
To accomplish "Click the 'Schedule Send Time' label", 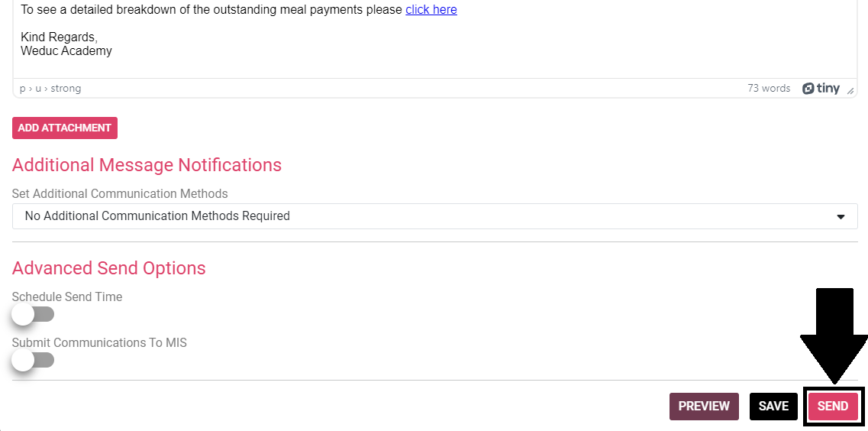I will coord(67,297).
